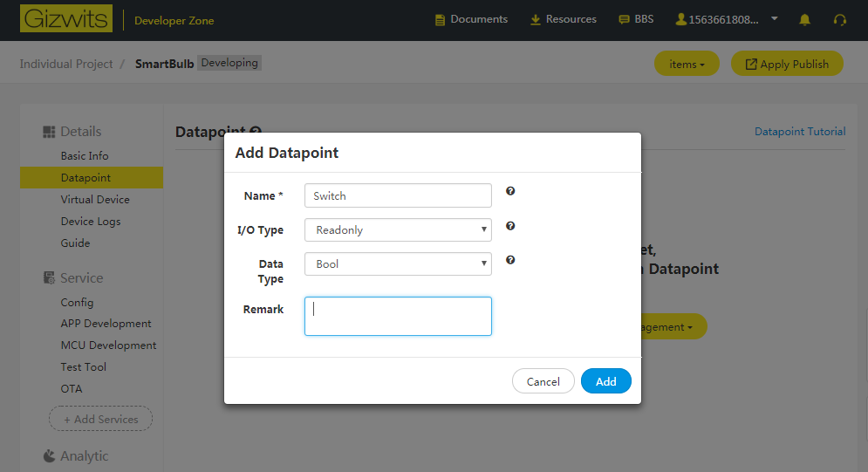
Task: Click the Gizwits logo
Action: (66, 19)
